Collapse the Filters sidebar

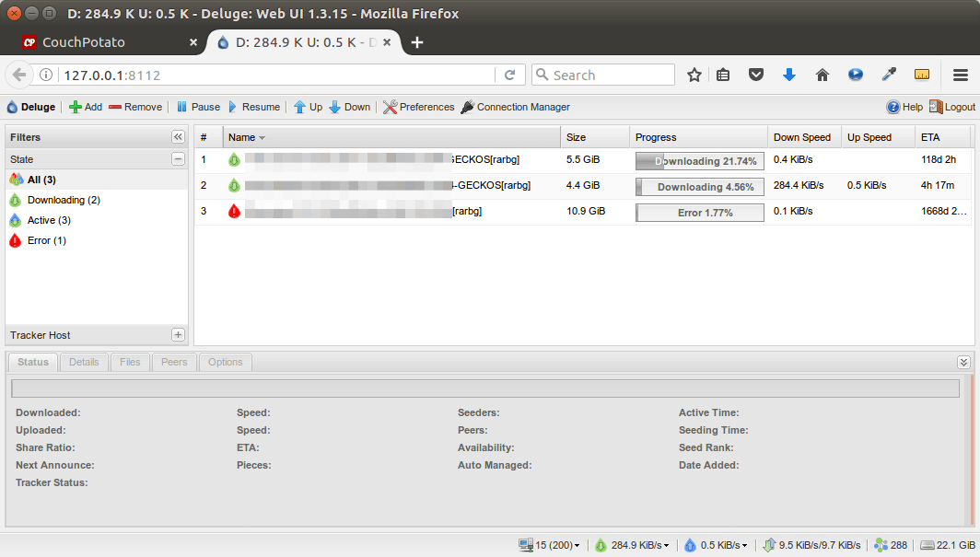tap(178, 136)
